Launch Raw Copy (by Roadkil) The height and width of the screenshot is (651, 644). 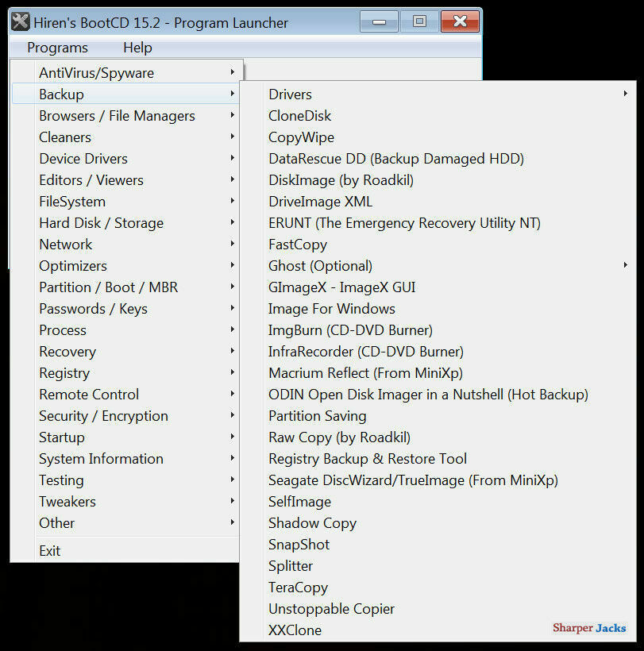(x=438, y=437)
